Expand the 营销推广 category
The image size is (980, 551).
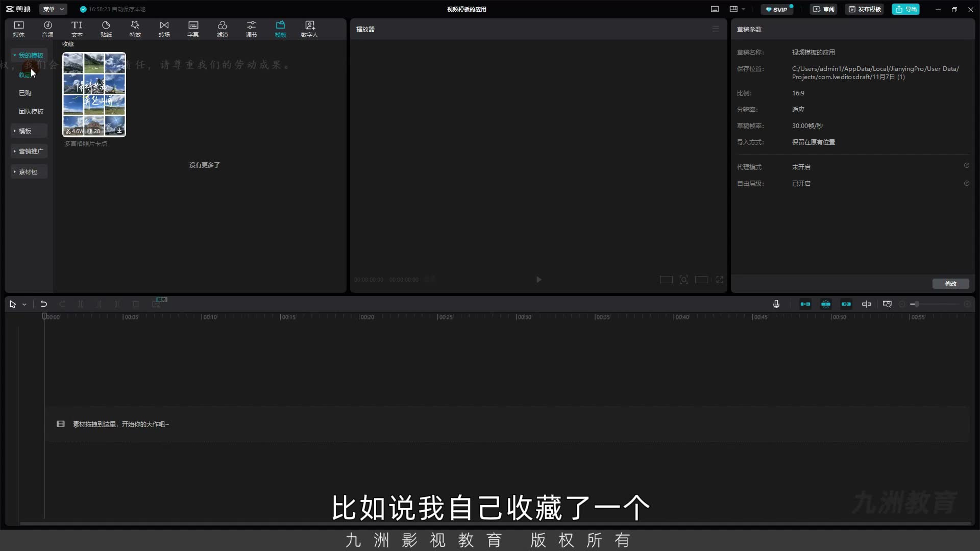(x=29, y=151)
